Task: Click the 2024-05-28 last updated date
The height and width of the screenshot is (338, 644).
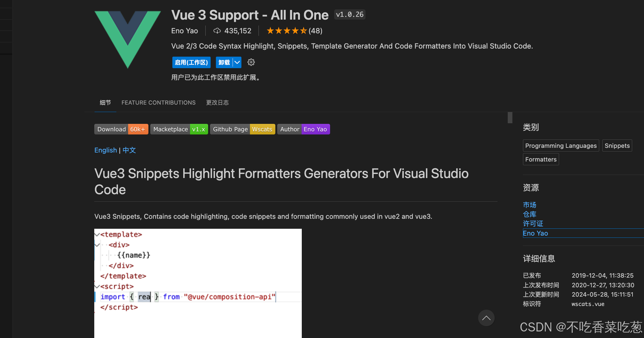Action: tap(603, 294)
